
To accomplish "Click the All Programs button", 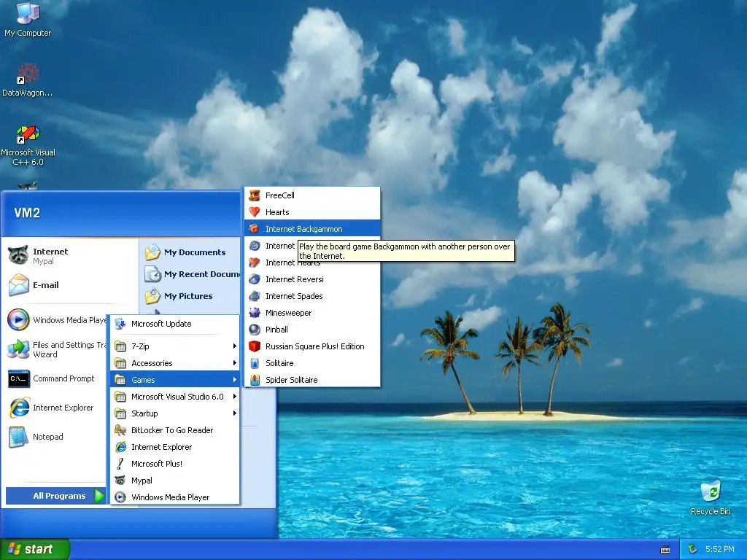I will click(55, 496).
